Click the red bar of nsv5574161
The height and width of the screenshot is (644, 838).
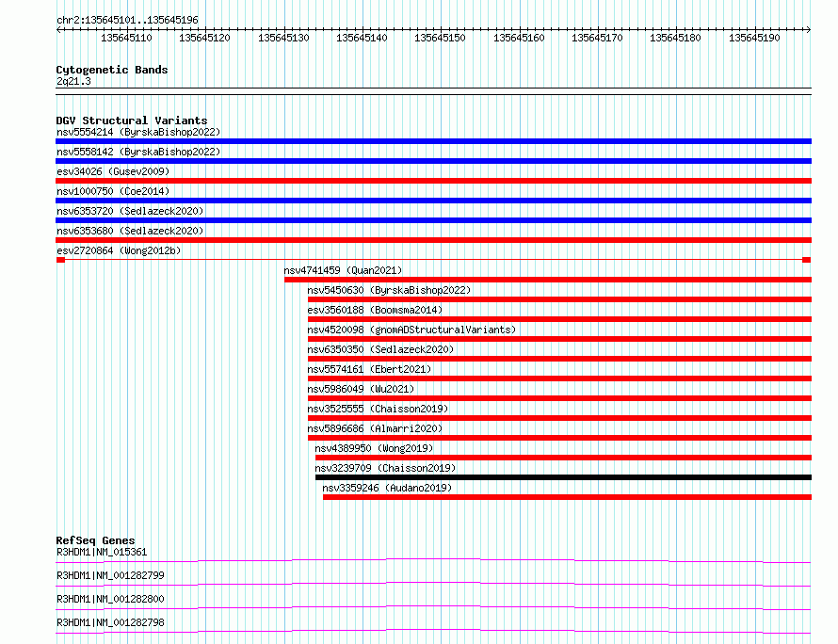[x=559, y=378]
